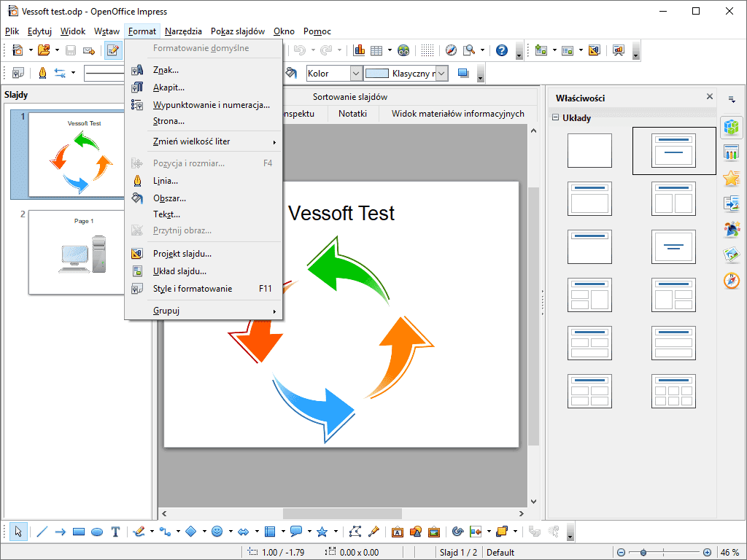
Task: Zoom out with minus icon
Action: coord(621,553)
